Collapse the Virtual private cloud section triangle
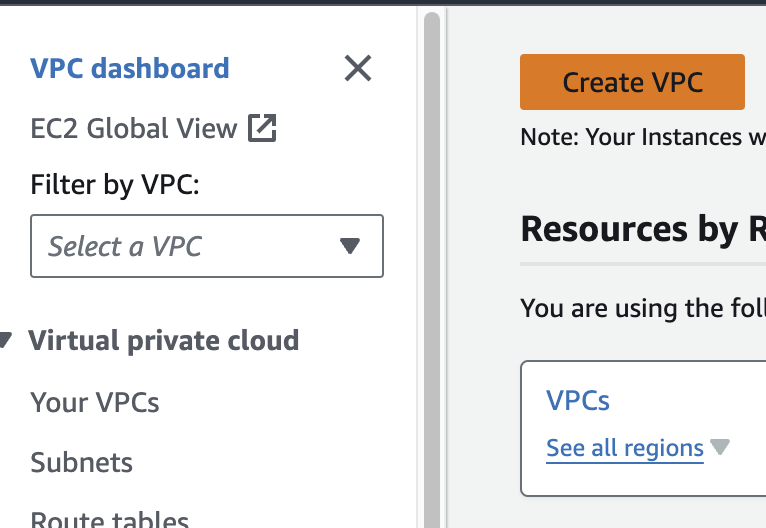Screen dimensions: 766x528 pos(6,341)
